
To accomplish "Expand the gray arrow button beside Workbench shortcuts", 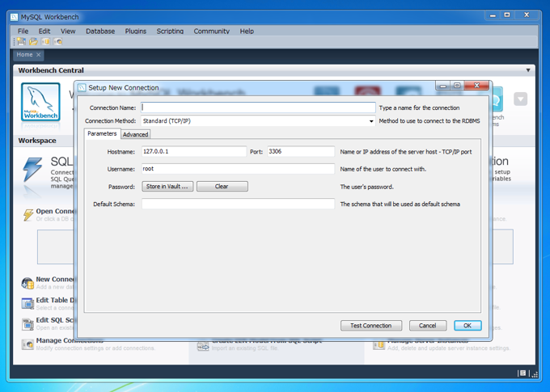I will click(521, 99).
